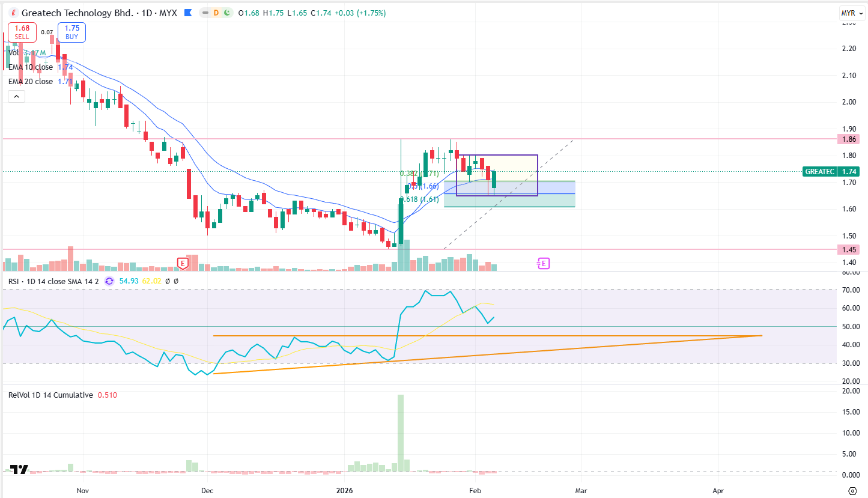Click the RSI purple refresh arrows icon

(x=109, y=281)
